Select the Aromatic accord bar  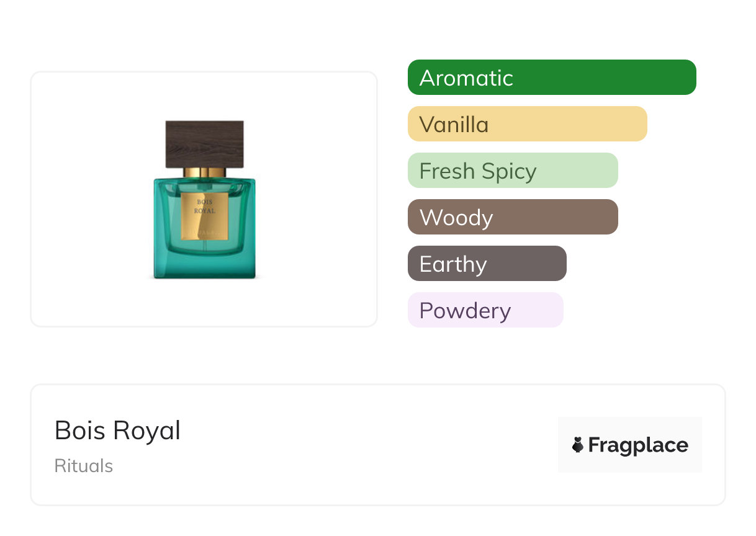click(x=551, y=78)
